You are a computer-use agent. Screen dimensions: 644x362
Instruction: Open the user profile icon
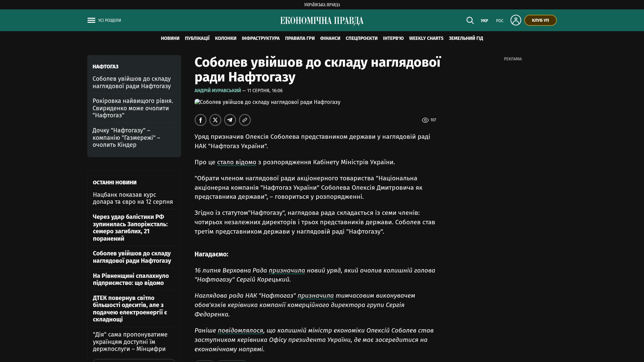516,20
